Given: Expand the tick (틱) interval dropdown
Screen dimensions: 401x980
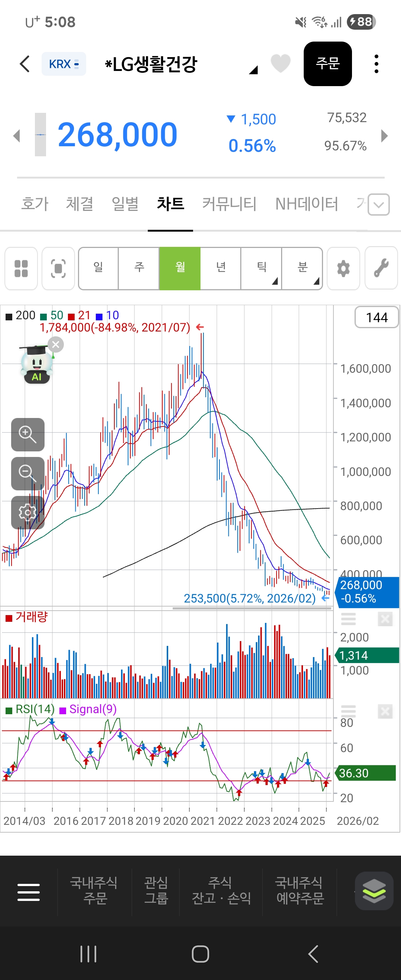Looking at the screenshot, I should pos(262,268).
